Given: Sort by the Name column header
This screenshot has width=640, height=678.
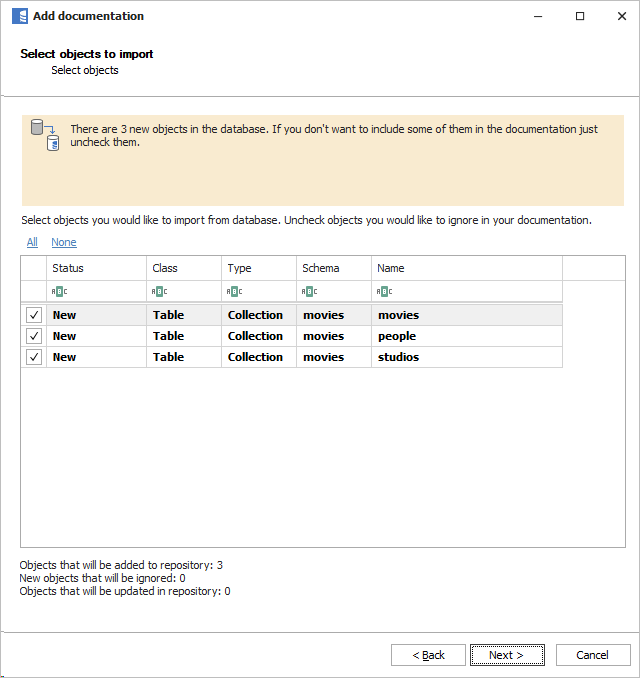Looking at the screenshot, I should tap(466, 268).
